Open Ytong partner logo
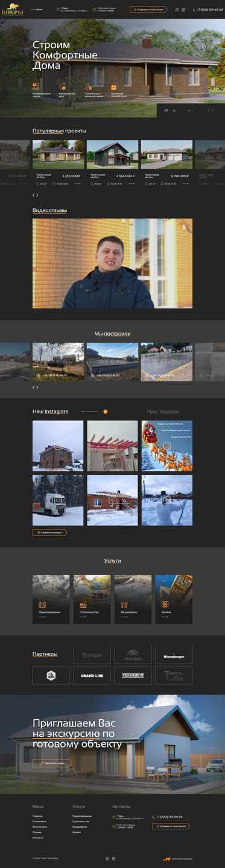Viewport: 225px width, 868px height. [133, 655]
